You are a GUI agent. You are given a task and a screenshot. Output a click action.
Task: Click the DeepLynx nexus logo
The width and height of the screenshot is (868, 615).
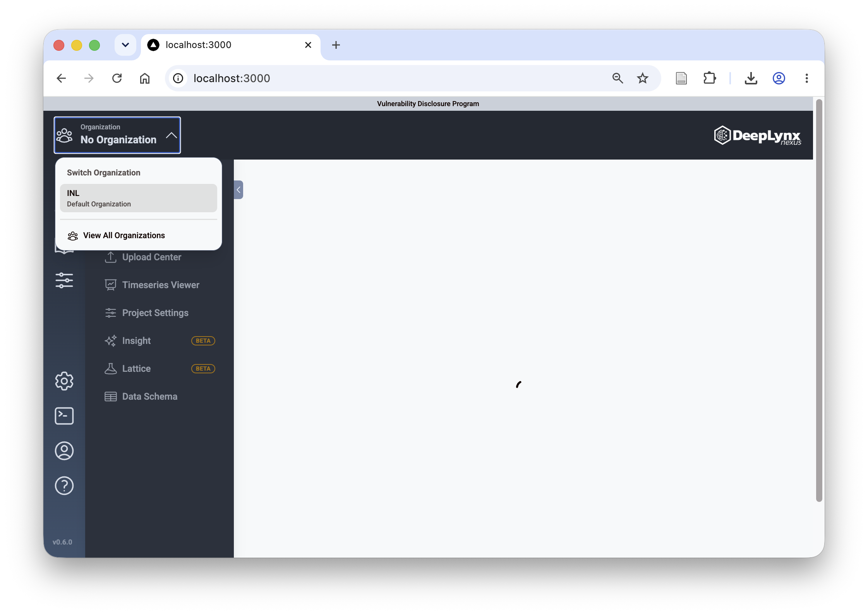point(758,136)
